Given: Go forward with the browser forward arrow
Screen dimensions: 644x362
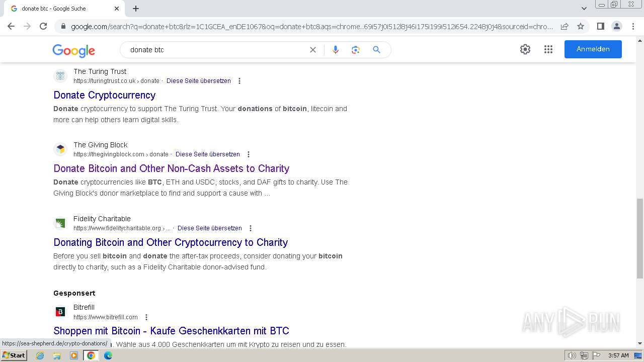Looking at the screenshot, I should pyautogui.click(x=27, y=26).
